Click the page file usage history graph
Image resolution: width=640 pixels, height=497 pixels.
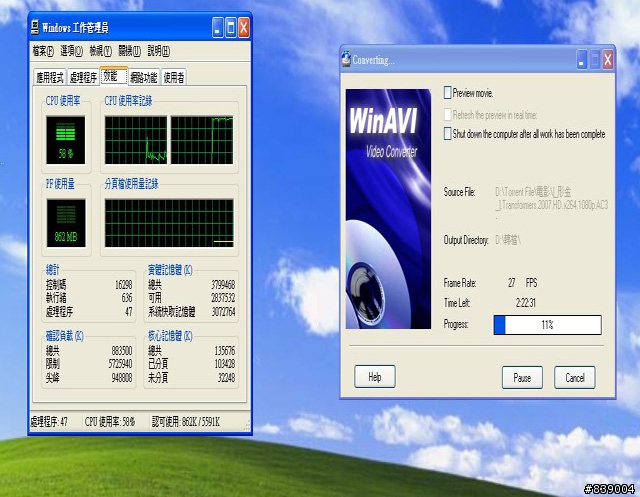point(169,223)
